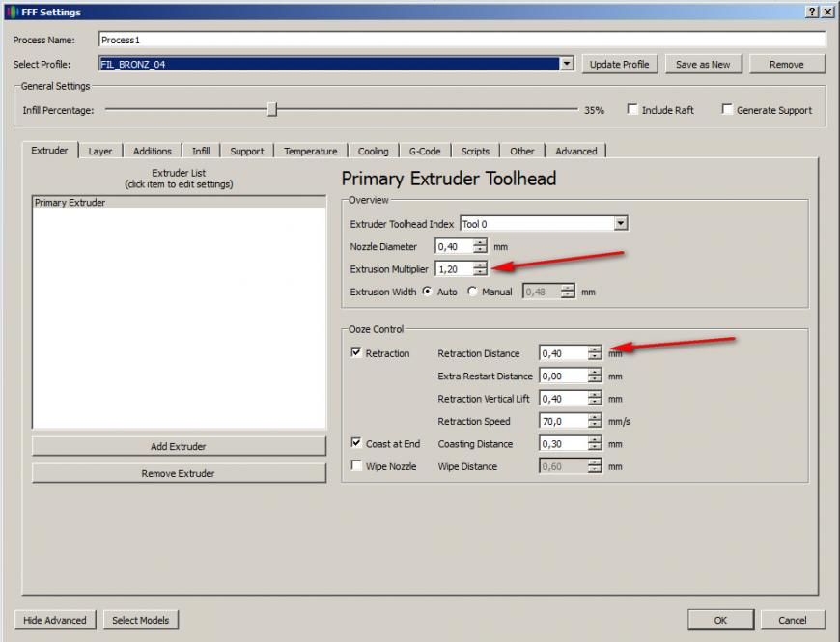Click Retraction Vertical Lift spinner
840x642 pixels.
coord(595,399)
